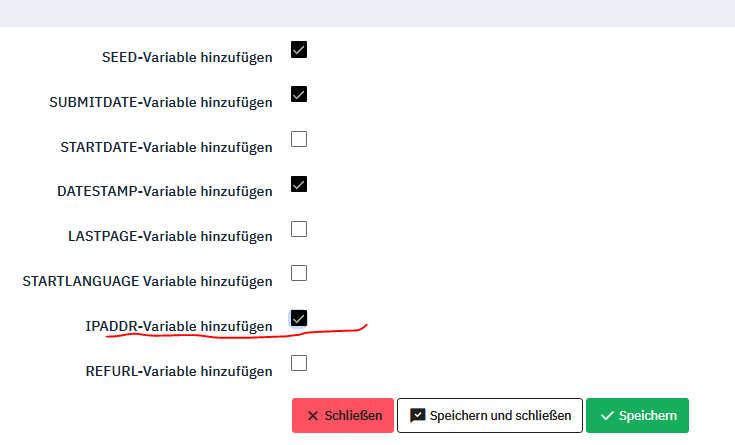Click the underlined IPADDR-Variable hinzufügen label
This screenshot has height=445, width=735.
[x=179, y=326]
